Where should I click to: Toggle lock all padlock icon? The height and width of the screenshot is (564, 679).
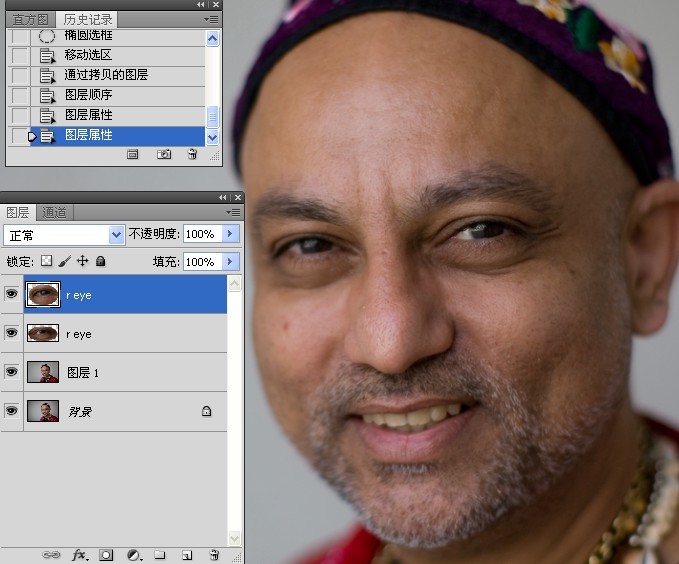[100, 261]
